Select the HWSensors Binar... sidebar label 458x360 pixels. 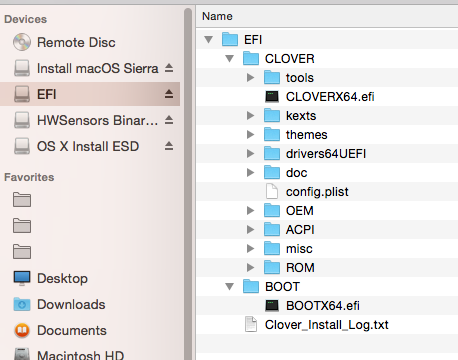click(x=98, y=121)
